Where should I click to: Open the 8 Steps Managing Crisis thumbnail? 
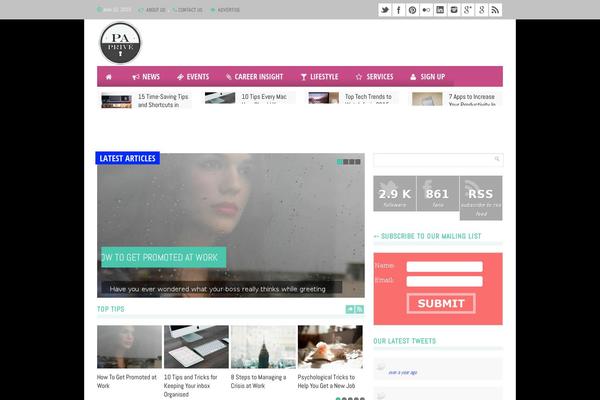click(263, 347)
